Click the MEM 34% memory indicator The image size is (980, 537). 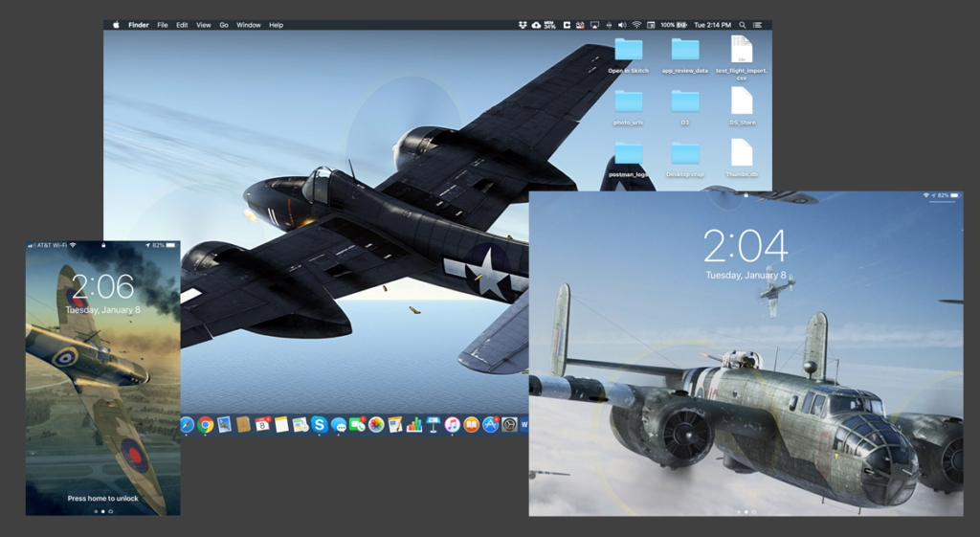point(550,25)
